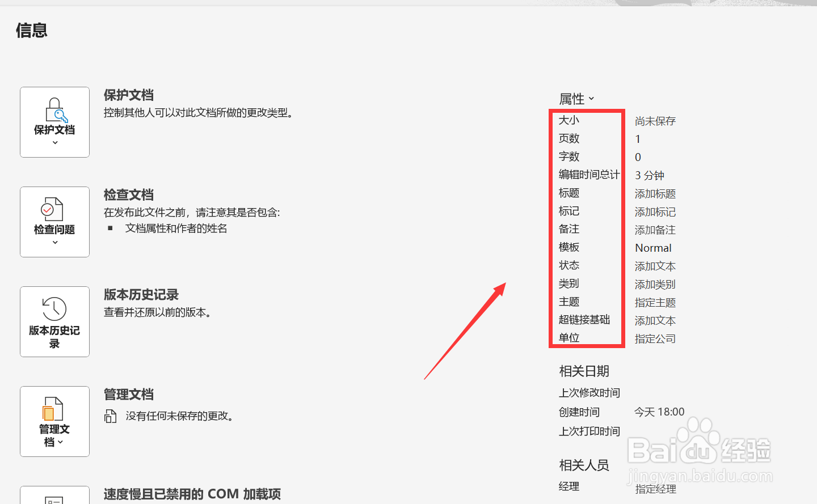Click the unsaved changes document icon beside 没有任何未保存的更改

tap(111, 416)
